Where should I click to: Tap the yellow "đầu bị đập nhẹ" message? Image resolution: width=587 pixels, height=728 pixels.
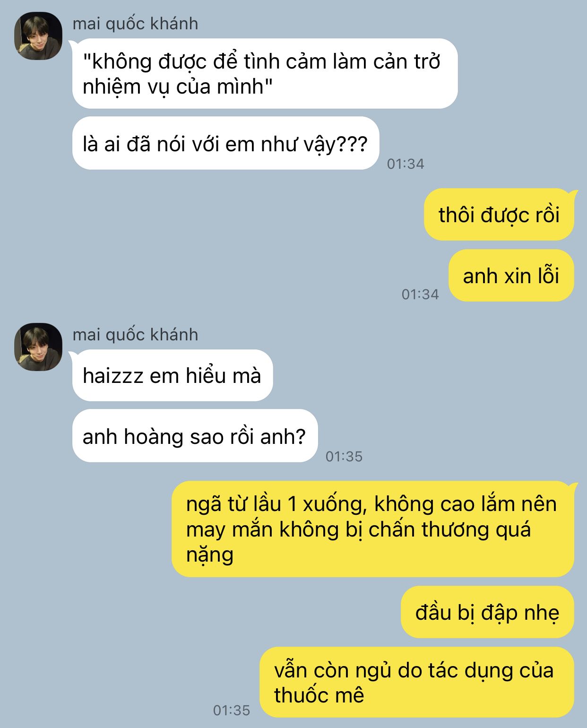[487, 612]
